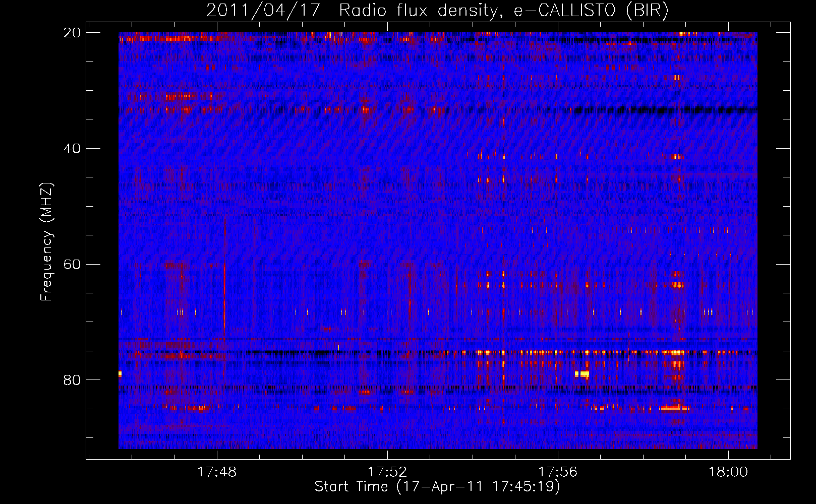Click the x-axis time label '17:56'

click(558, 472)
